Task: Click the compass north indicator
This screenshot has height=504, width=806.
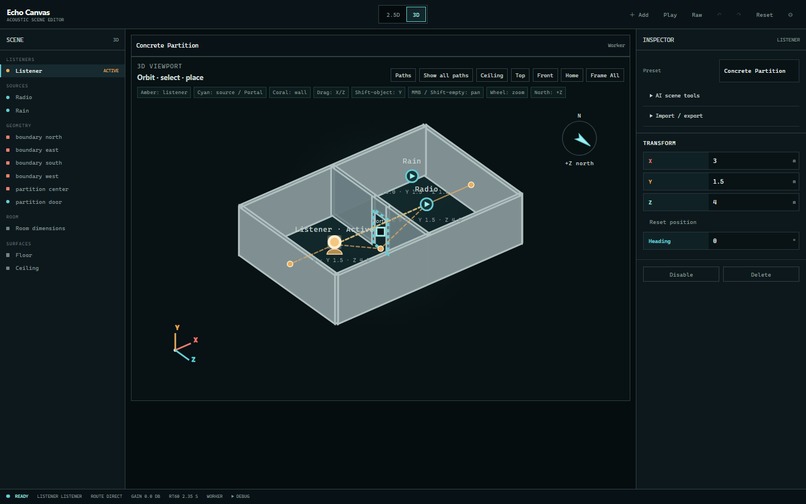Action: pyautogui.click(x=579, y=138)
